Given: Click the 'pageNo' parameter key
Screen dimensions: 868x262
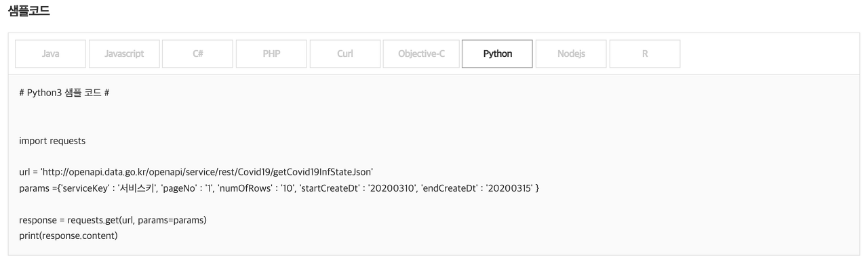Looking at the screenshot, I should tap(178, 187).
